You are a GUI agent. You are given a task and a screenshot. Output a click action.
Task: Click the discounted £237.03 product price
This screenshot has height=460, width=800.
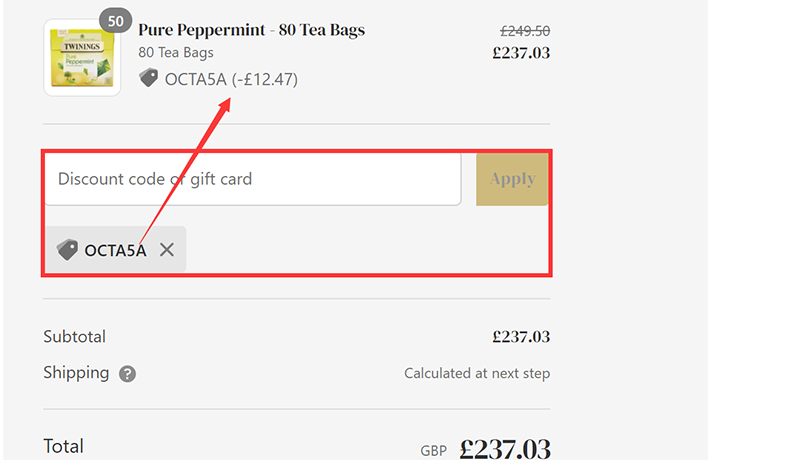(x=521, y=53)
